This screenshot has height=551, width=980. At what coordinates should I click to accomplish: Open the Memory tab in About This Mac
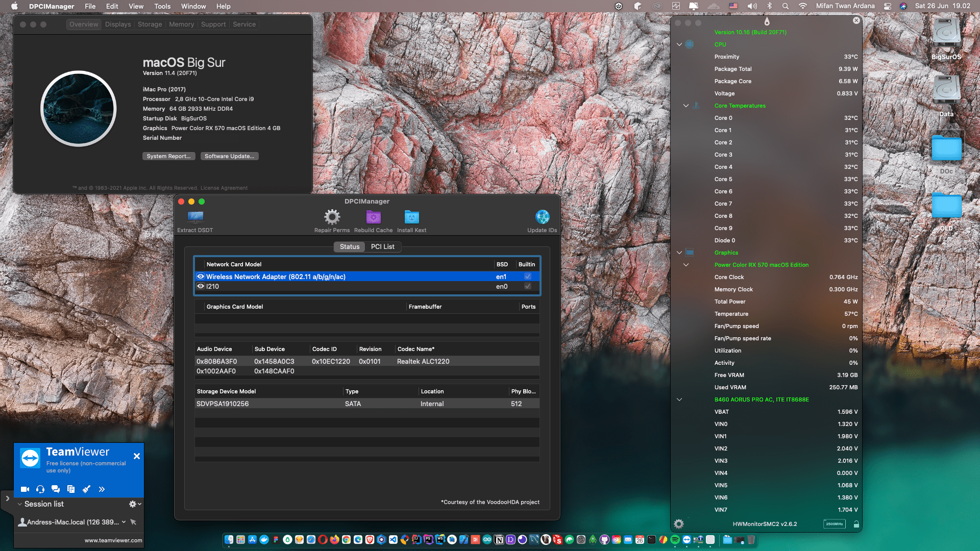tap(182, 24)
